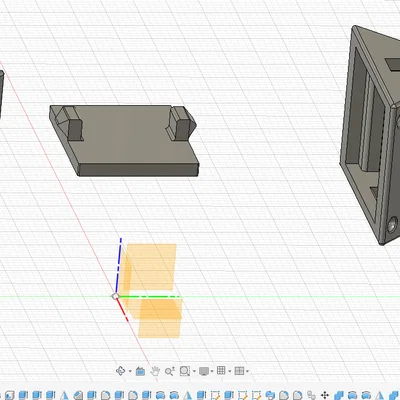Select the Move feature in timeline
Viewport: 400px width, 400px height.
[x=325, y=396]
